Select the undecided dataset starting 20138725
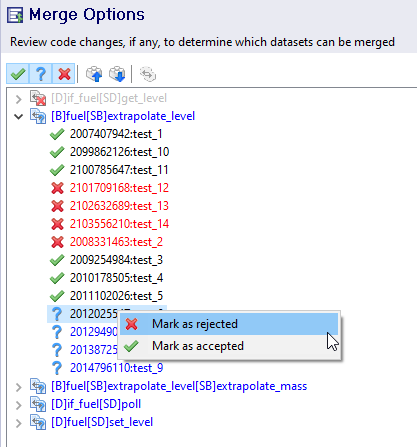Image resolution: width=417 pixels, height=447 pixels. [x=93, y=350]
